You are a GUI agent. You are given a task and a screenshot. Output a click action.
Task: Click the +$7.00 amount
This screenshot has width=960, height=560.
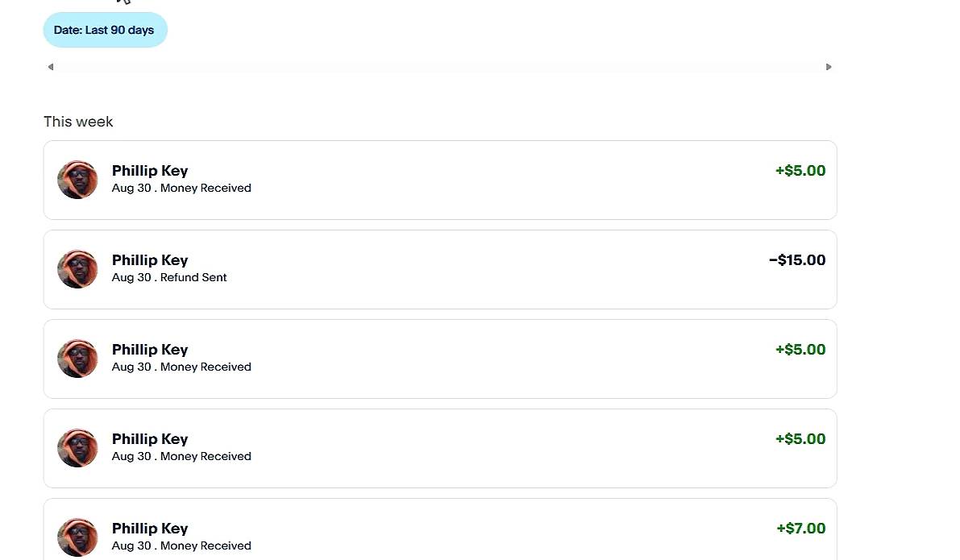pyautogui.click(x=801, y=529)
